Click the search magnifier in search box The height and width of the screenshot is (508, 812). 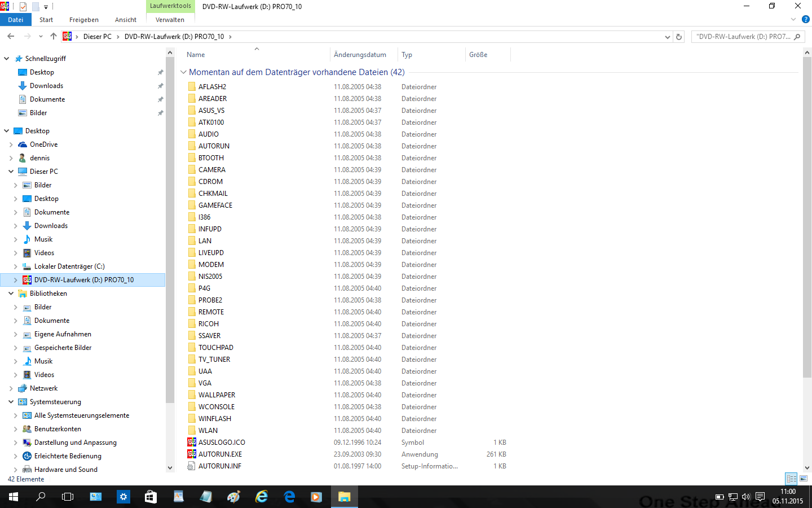(797, 37)
